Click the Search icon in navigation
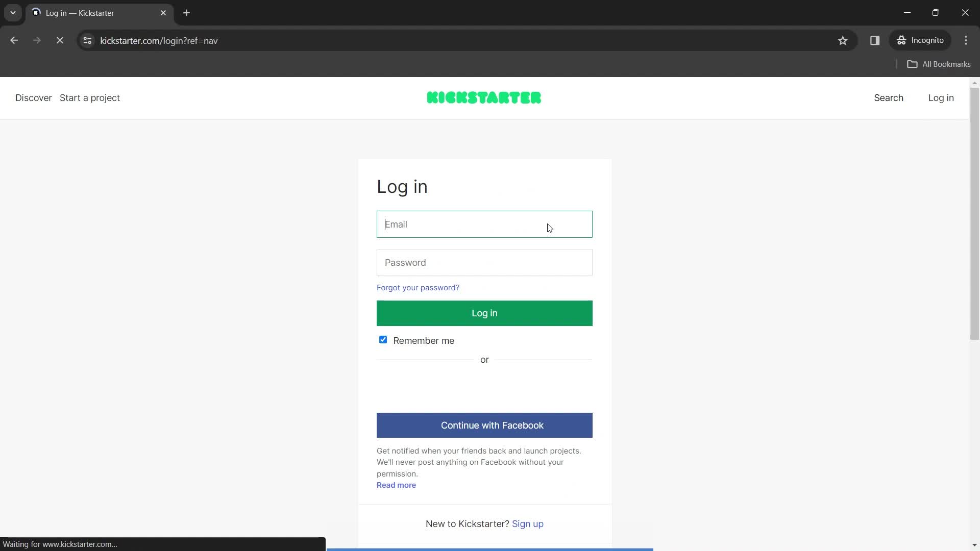The height and width of the screenshot is (551, 980). coord(889,97)
